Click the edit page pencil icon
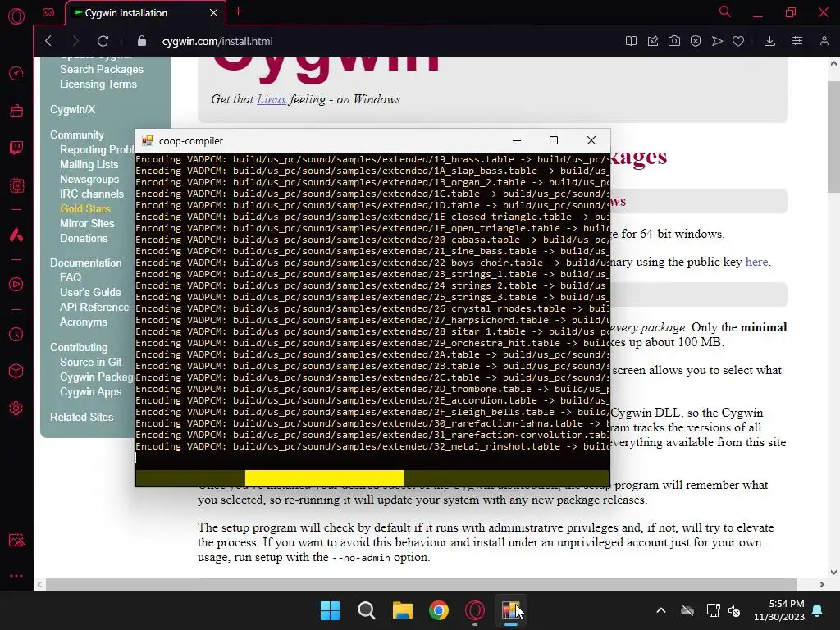The height and width of the screenshot is (630, 840). click(652, 41)
